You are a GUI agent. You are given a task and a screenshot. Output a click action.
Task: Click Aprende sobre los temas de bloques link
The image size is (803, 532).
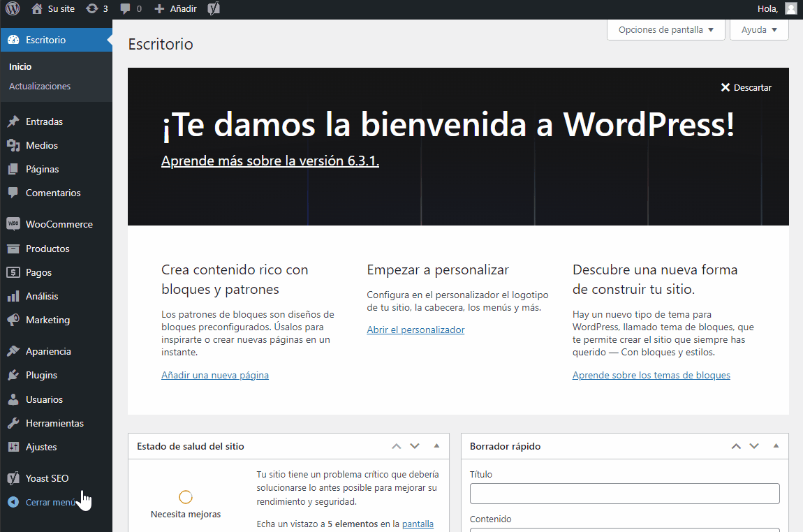tap(651, 376)
